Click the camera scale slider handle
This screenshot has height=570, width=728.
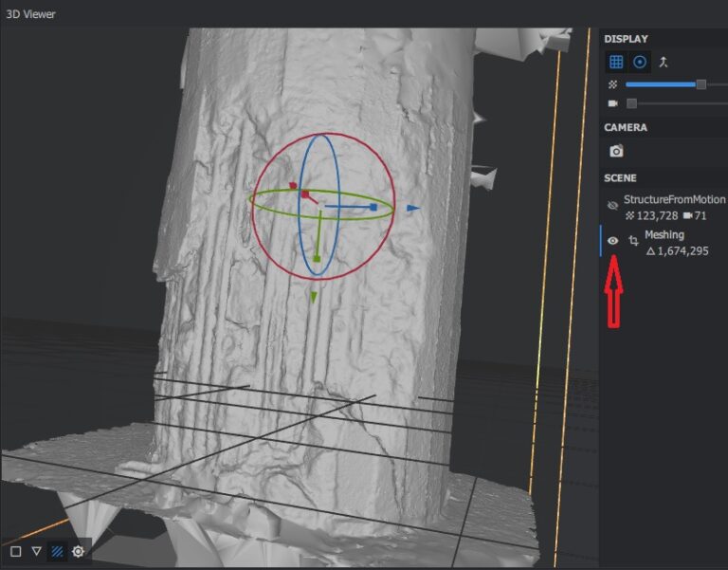pos(632,102)
